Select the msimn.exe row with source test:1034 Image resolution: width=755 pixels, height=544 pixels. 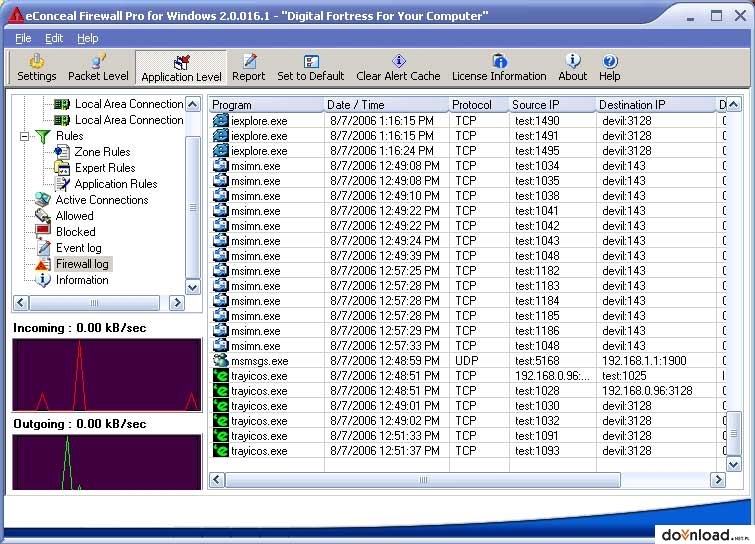[x=468, y=166]
